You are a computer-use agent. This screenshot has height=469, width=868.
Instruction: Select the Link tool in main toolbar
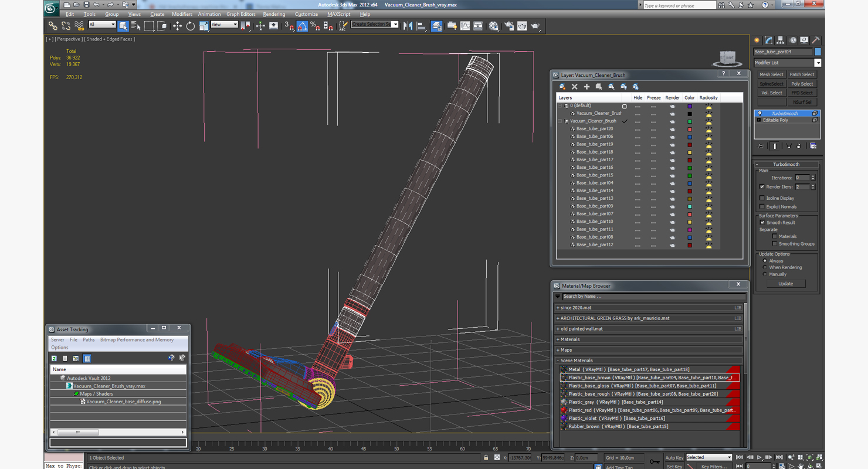53,26
